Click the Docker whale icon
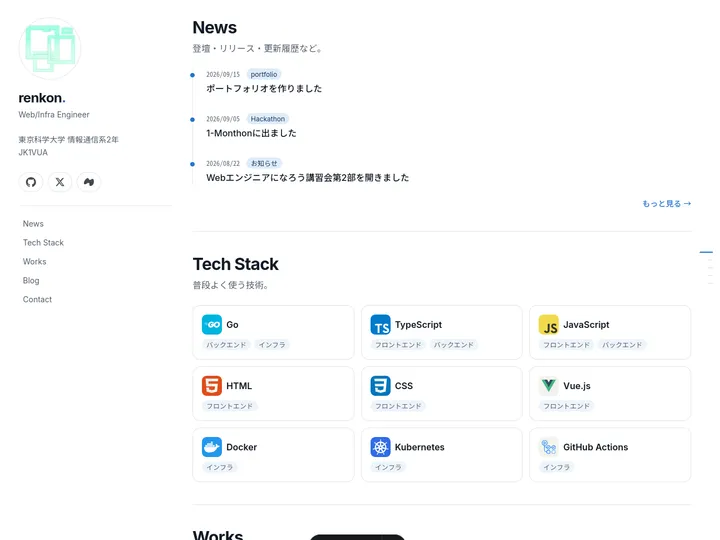The width and height of the screenshot is (720, 540). 212,447
